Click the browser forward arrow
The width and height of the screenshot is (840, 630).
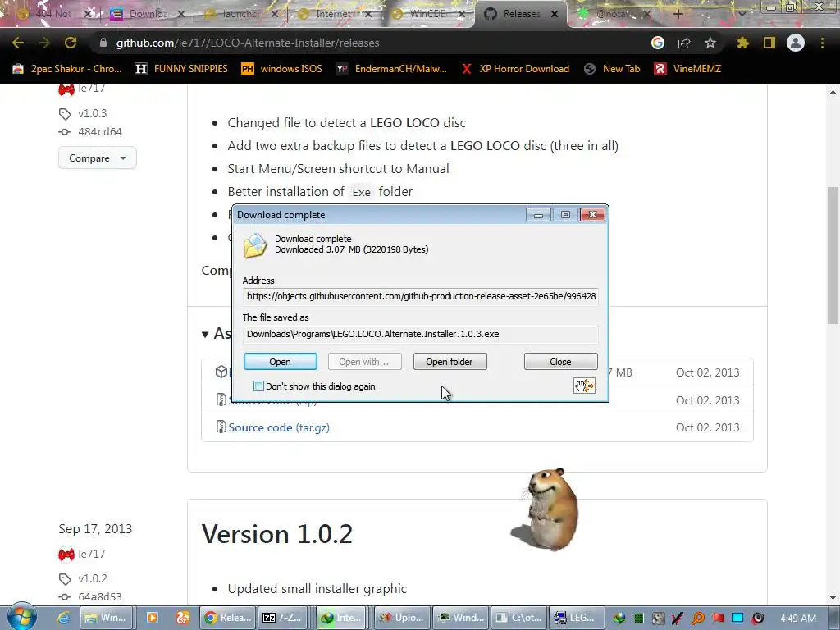pos(44,43)
